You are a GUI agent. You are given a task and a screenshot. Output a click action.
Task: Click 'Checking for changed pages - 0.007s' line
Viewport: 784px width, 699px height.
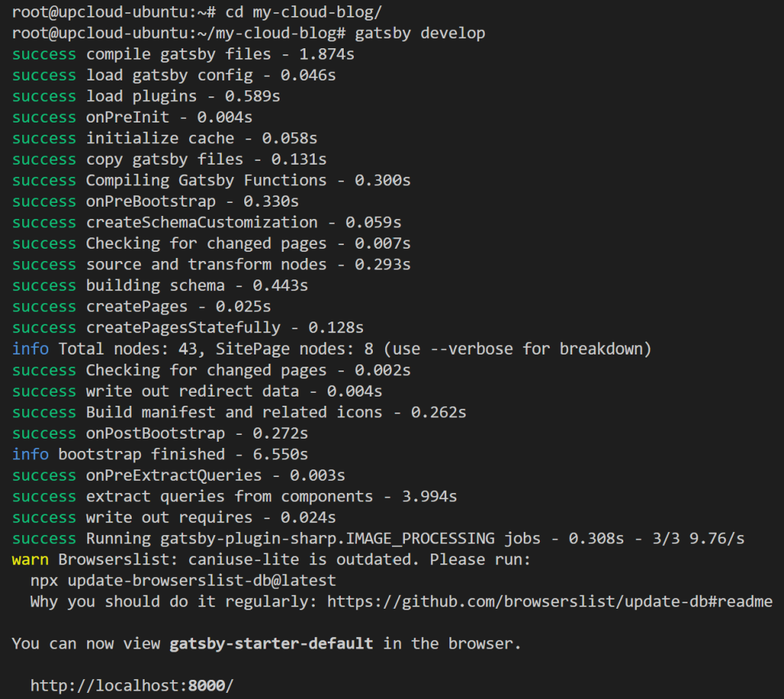point(211,243)
